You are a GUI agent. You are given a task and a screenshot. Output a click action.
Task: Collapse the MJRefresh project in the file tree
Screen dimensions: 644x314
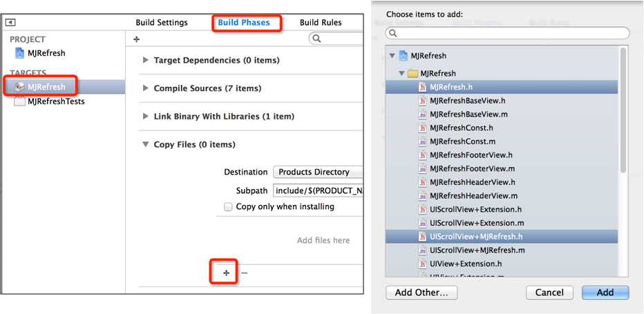click(392, 56)
